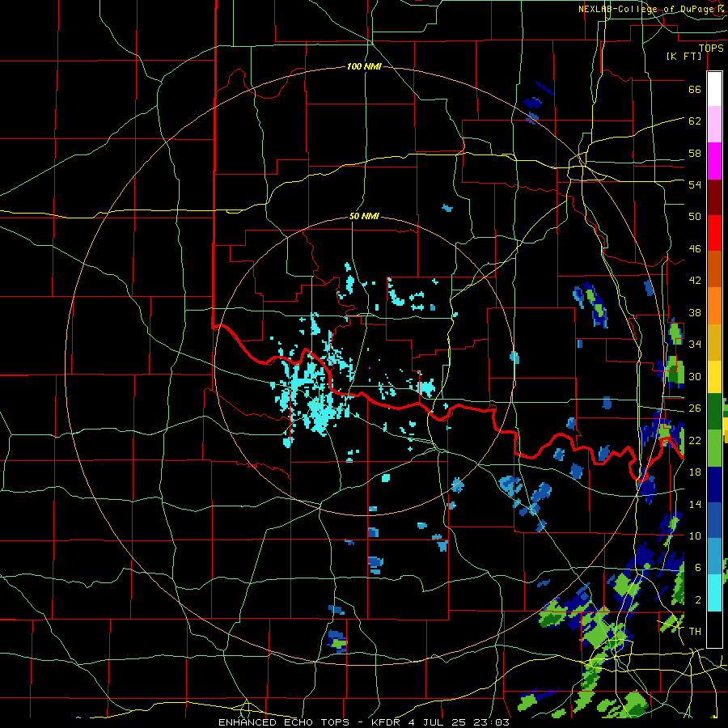Click the 'TH' legend label
728x728 pixels.
695,632
